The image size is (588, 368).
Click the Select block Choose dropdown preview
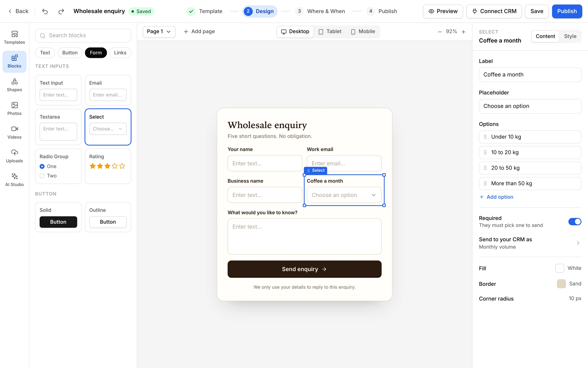(x=108, y=129)
